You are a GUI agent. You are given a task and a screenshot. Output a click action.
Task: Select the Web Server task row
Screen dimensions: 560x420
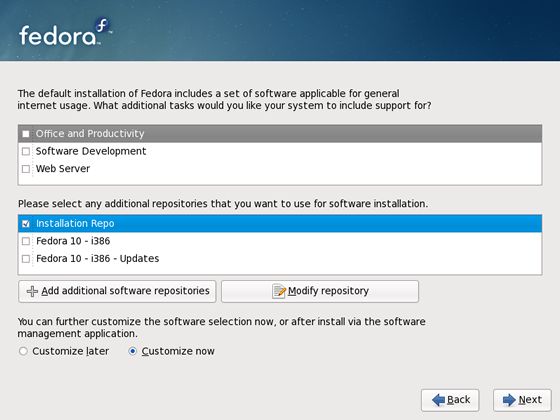(x=280, y=169)
